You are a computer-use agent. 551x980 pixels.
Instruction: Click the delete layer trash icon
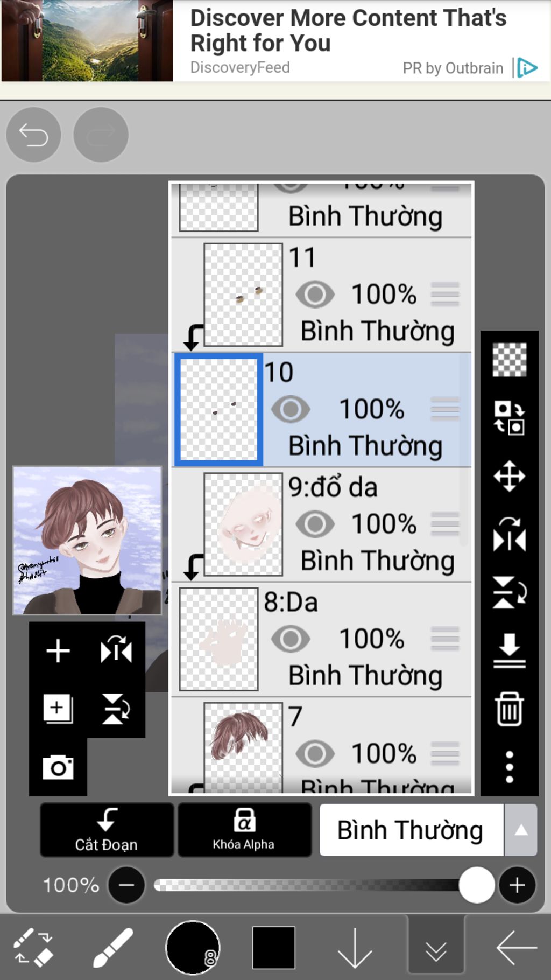pos(509,709)
